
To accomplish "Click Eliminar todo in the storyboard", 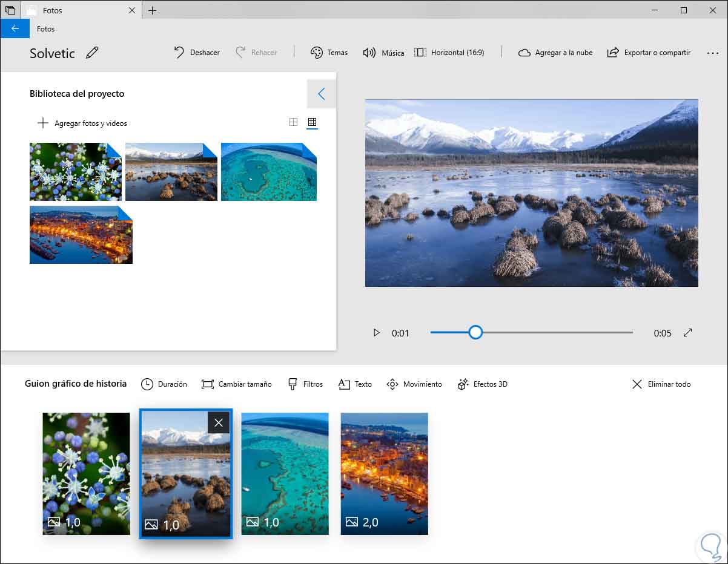I will (x=661, y=384).
